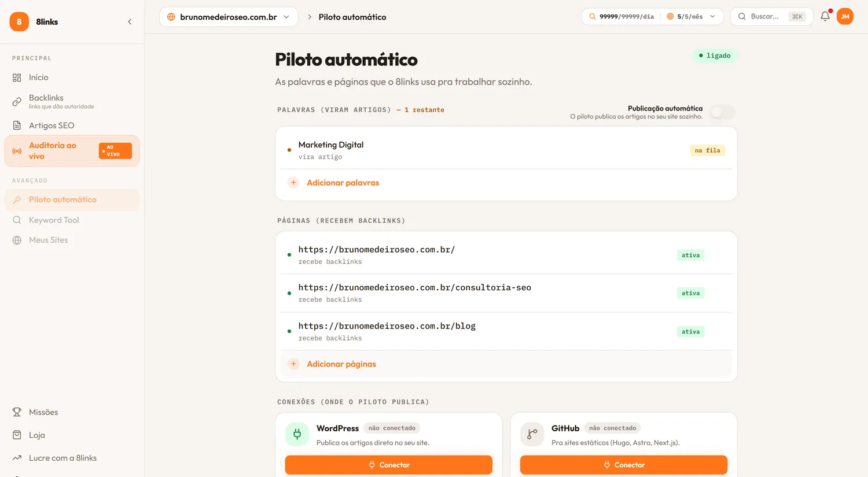Click the https://brunomedeiroseo.com.br/consultoria-seo row
The image size is (868, 477).
pyautogui.click(x=506, y=293)
